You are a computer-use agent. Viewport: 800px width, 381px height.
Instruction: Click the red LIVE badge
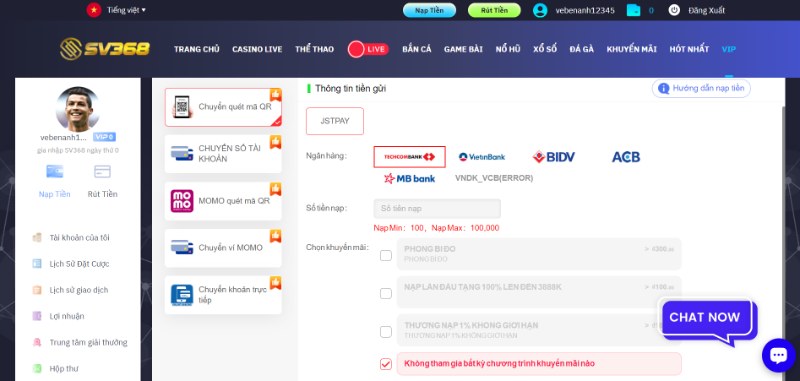tap(368, 49)
